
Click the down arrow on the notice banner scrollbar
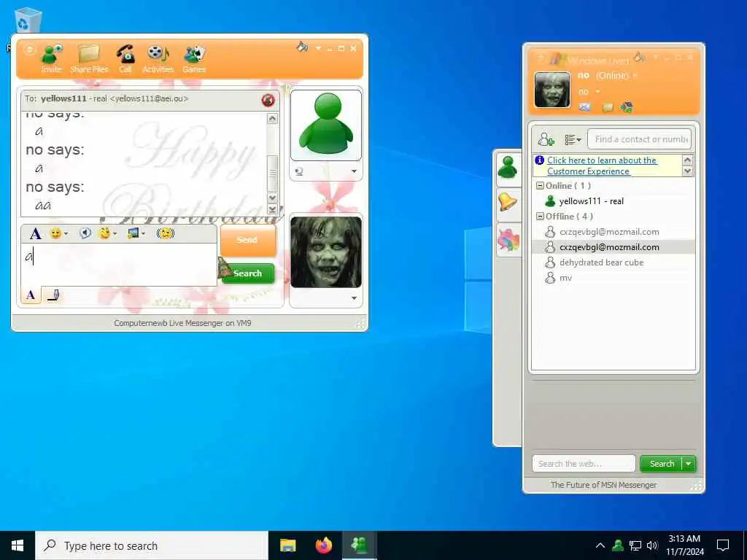pyautogui.click(x=687, y=171)
